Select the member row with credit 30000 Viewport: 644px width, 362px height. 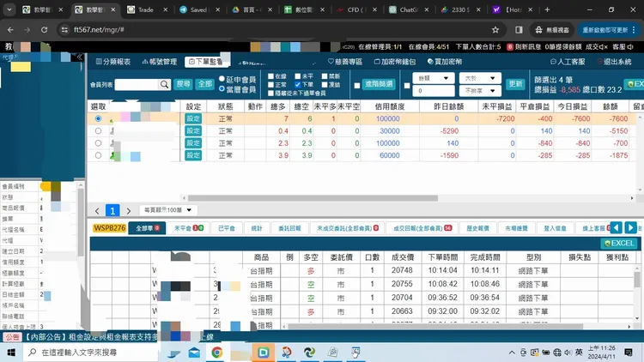98,131
